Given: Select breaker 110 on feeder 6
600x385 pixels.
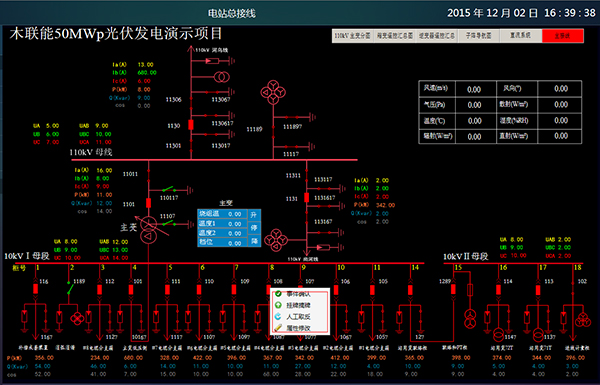Looking at the screenshot, I should point(199,290).
